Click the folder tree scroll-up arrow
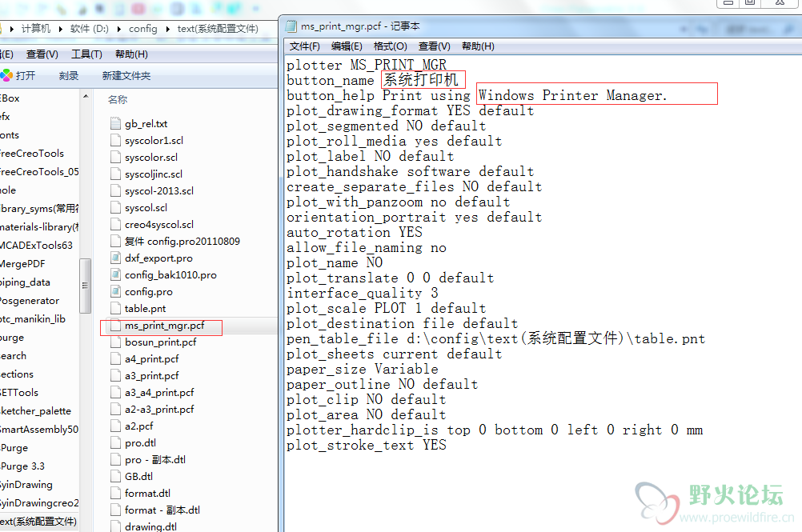The height and width of the screenshot is (532, 802). click(x=86, y=96)
